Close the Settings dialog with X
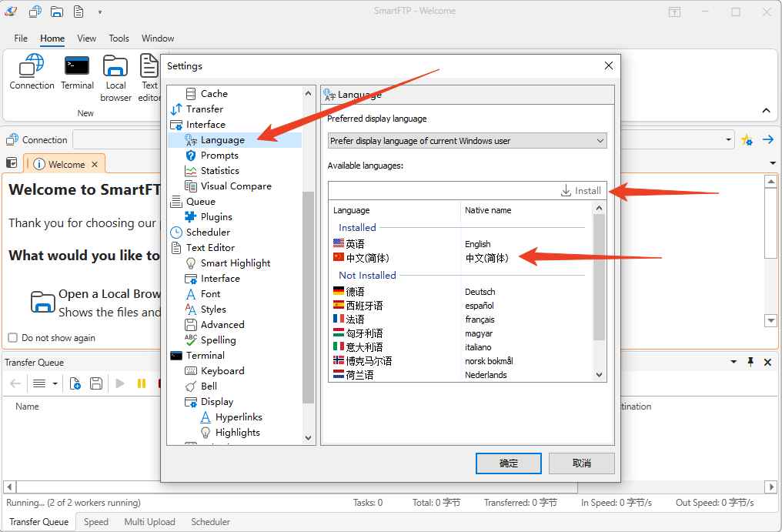 pos(609,65)
